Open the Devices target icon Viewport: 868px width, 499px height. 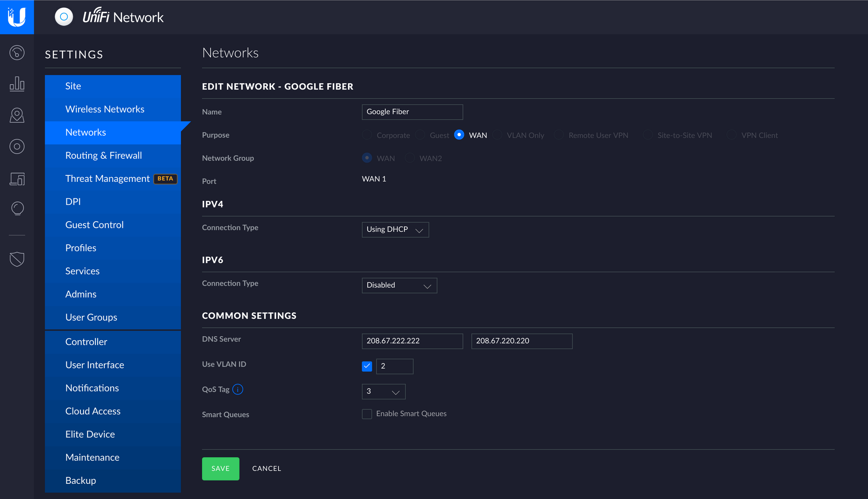(17, 147)
